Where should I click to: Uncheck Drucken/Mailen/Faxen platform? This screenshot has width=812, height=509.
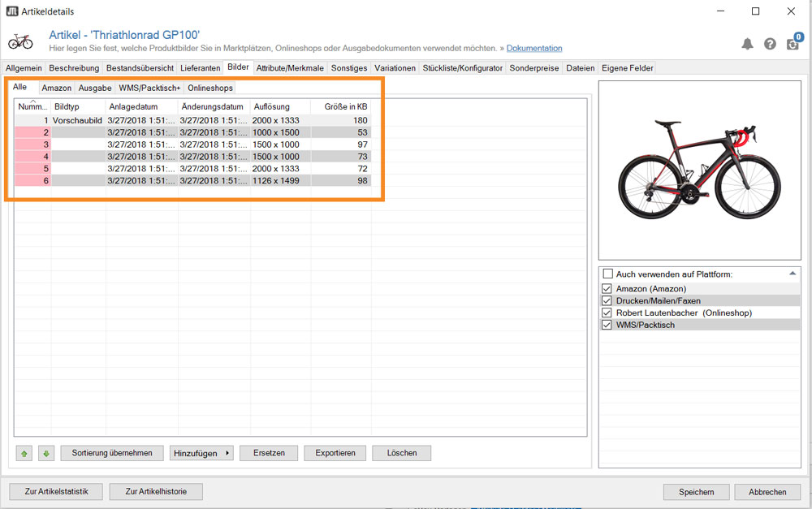pyautogui.click(x=607, y=300)
